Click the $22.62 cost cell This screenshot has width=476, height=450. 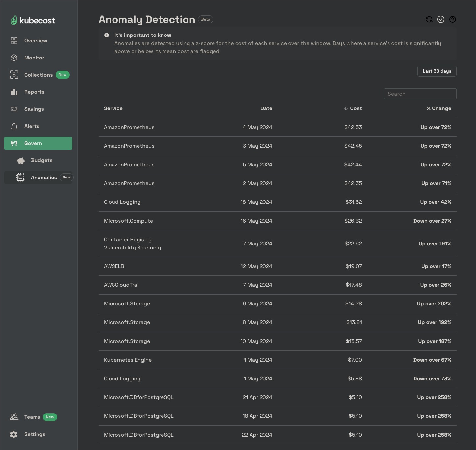pos(353,244)
